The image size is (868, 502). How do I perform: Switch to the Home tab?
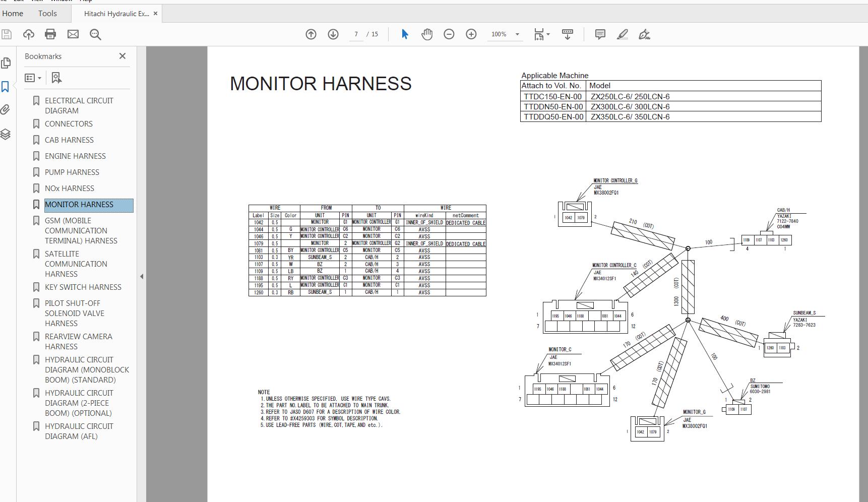click(13, 13)
